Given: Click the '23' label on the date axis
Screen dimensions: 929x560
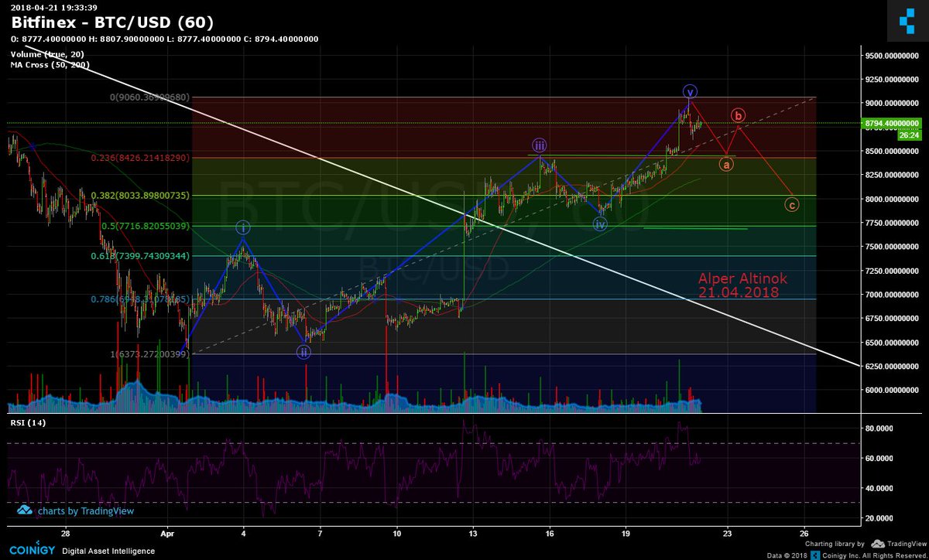Looking at the screenshot, I should click(727, 533).
